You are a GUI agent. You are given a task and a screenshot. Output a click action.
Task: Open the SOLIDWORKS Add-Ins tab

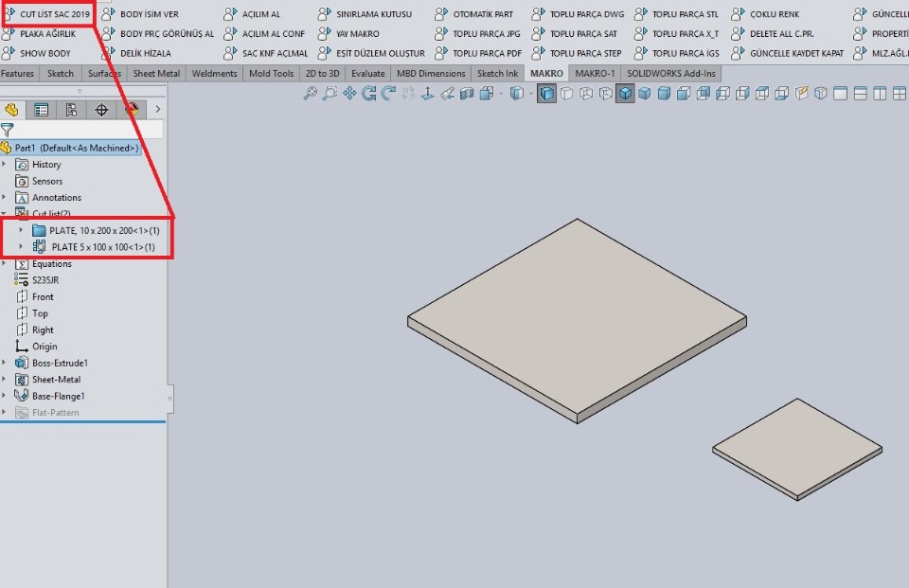[x=671, y=74]
